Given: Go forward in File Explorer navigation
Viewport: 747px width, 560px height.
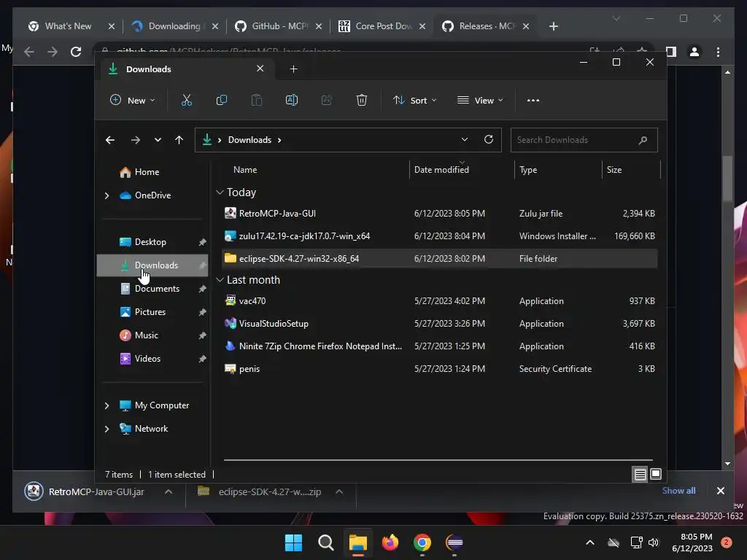Looking at the screenshot, I should [135, 140].
